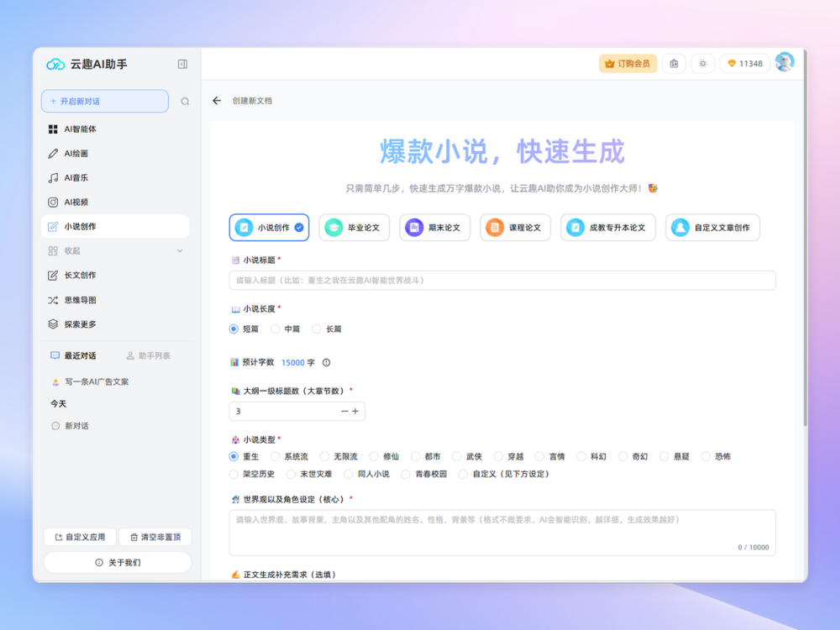Open the AI绘画 tool in the sidebar

(x=76, y=153)
